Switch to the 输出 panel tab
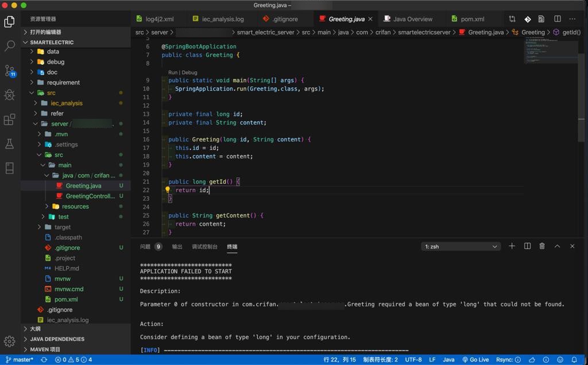Image resolution: width=588 pixels, height=365 pixels. coord(177,247)
